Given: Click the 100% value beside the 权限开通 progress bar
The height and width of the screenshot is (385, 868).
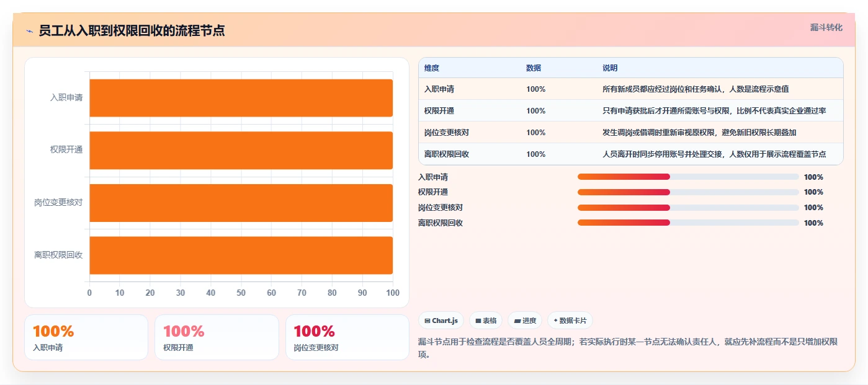Looking at the screenshot, I should pyautogui.click(x=813, y=192).
